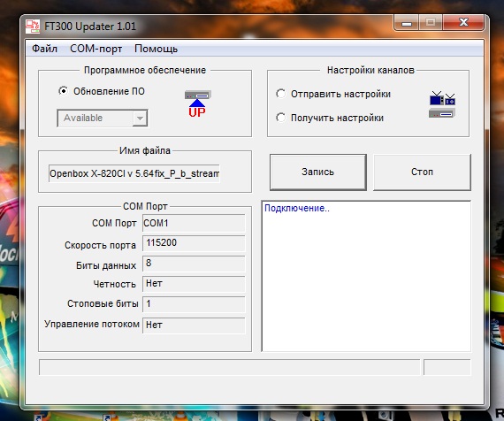Viewport: 504px width, 421px height.
Task: Click the Стоп button
Action: (x=422, y=172)
